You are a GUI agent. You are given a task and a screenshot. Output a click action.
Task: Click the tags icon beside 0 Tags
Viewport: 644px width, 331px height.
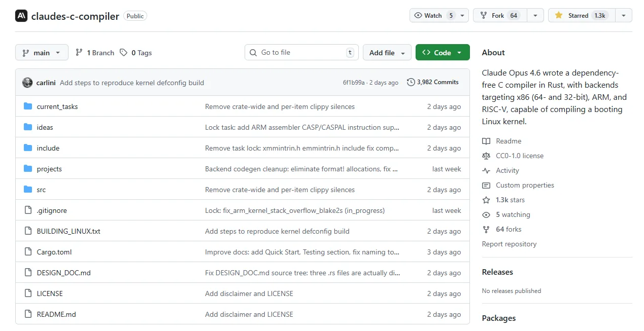point(123,53)
